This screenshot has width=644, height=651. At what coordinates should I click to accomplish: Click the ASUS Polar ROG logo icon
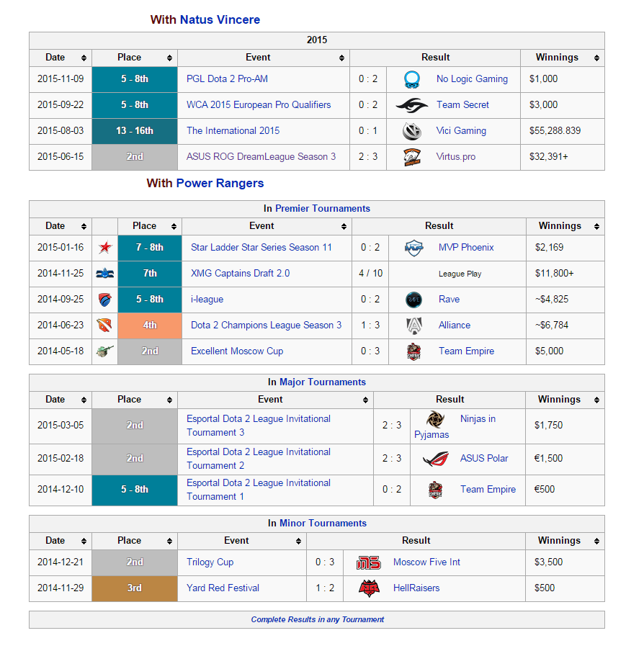(x=436, y=459)
